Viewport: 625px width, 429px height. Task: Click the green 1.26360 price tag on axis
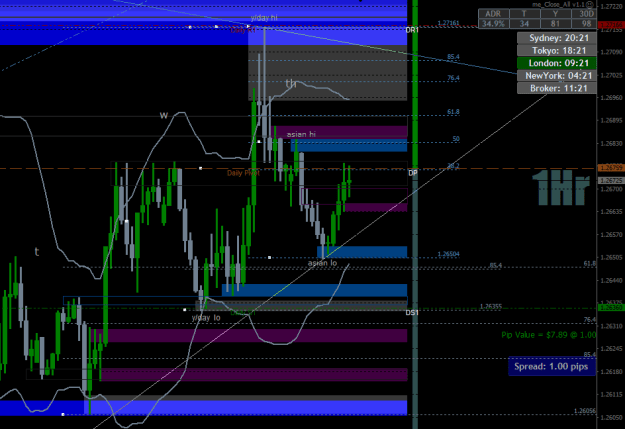tap(611, 307)
